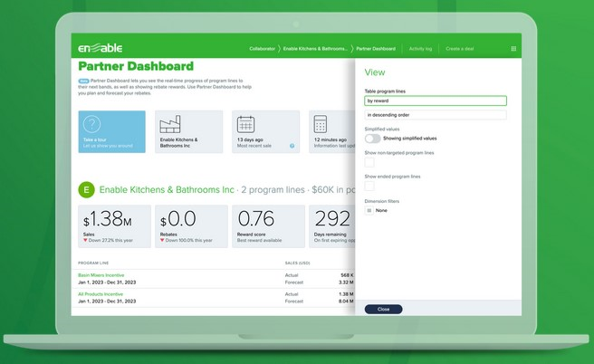
Task: Go to Collaborator breadcrumb
Action: click(263, 49)
